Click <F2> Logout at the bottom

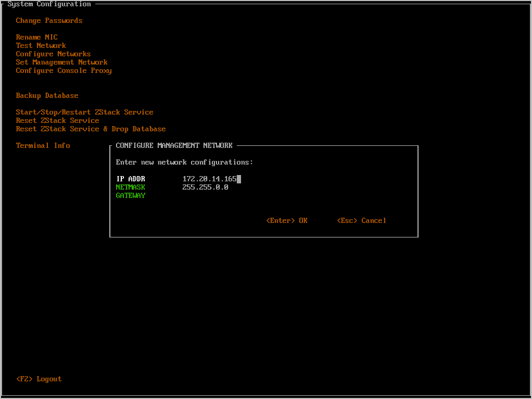[39, 379]
